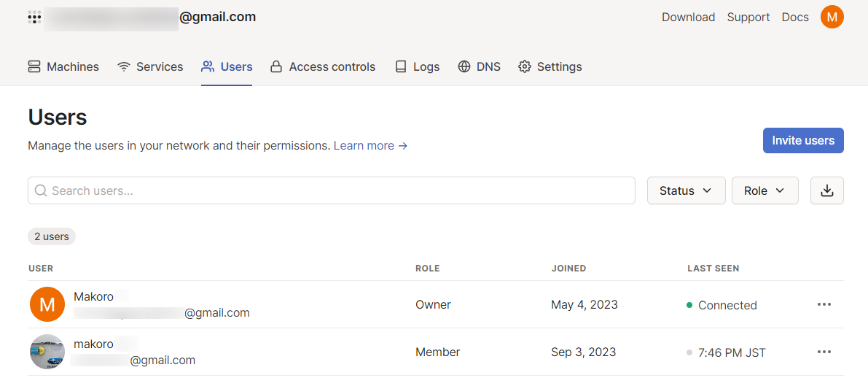Click the Member user's profile photo
This screenshot has width=868, height=386.
click(x=47, y=352)
